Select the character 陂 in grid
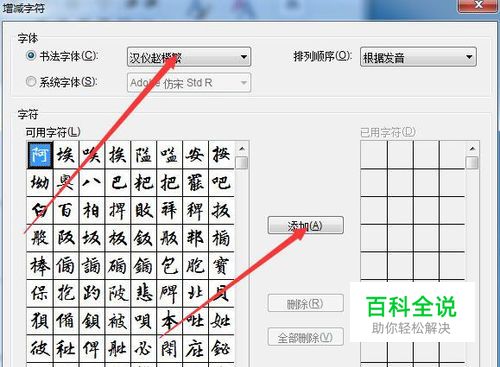The width and height of the screenshot is (500, 367). click(x=118, y=293)
